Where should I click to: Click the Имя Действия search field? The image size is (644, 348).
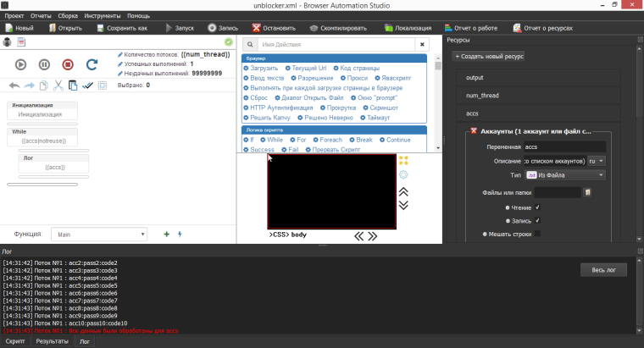(x=335, y=43)
